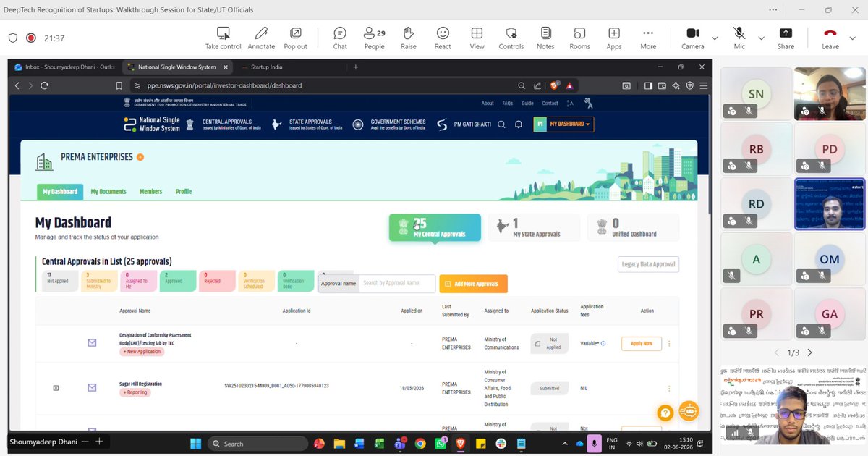Zoom in shared content with plus button
The height and width of the screenshot is (456, 868).
pos(99,442)
